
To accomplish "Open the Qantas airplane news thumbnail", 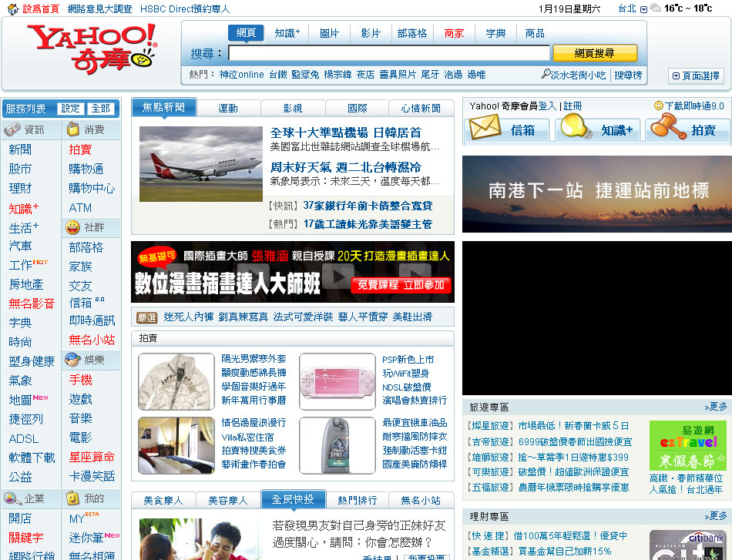I will pyautogui.click(x=201, y=164).
